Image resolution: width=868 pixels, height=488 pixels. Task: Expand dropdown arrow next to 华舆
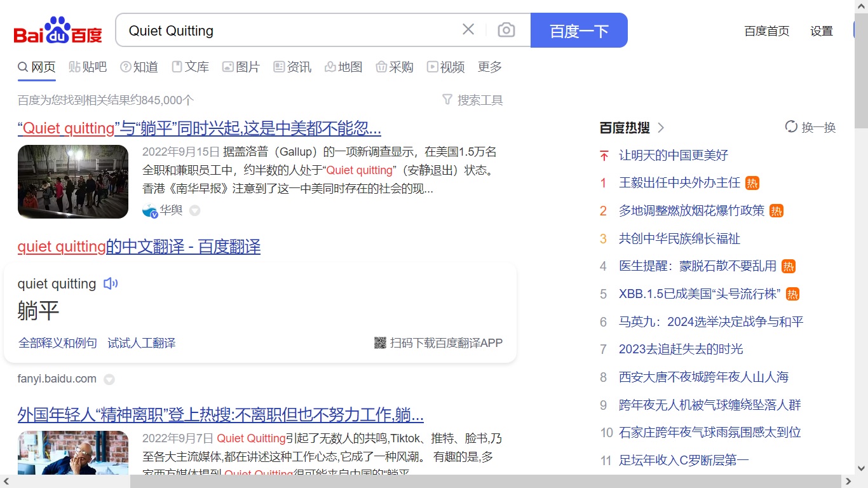coord(195,211)
